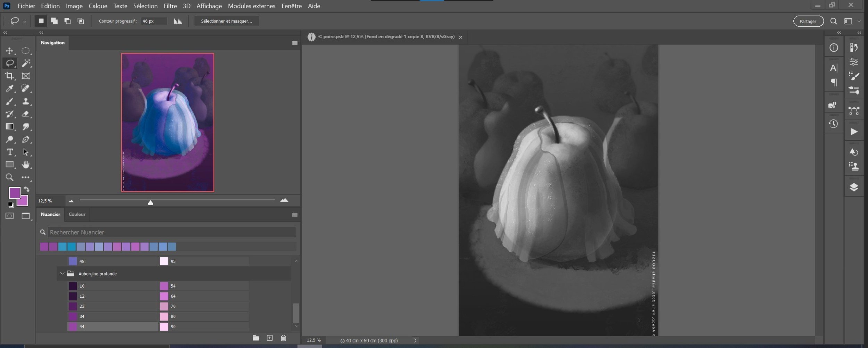This screenshot has width=868, height=348.
Task: Open the History panel icon
Action: (x=833, y=124)
